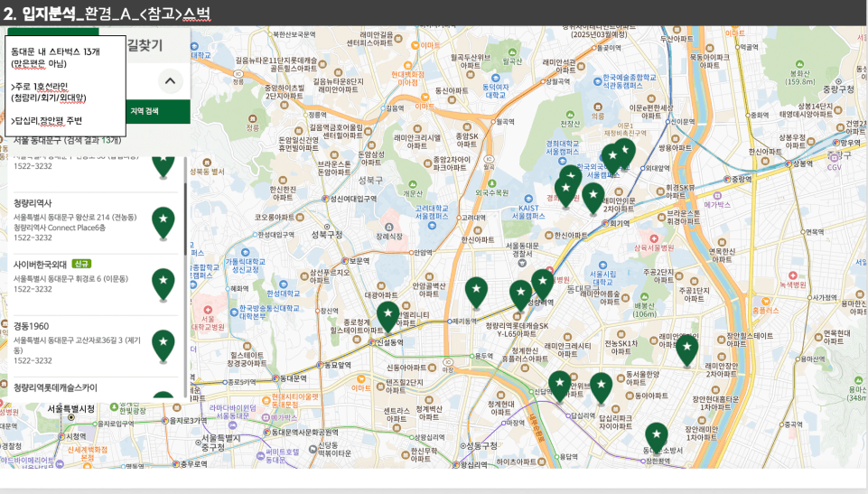This screenshot has width=868, height=494.
Task: Click the 녹색병원 hospital icon
Action: click(793, 275)
